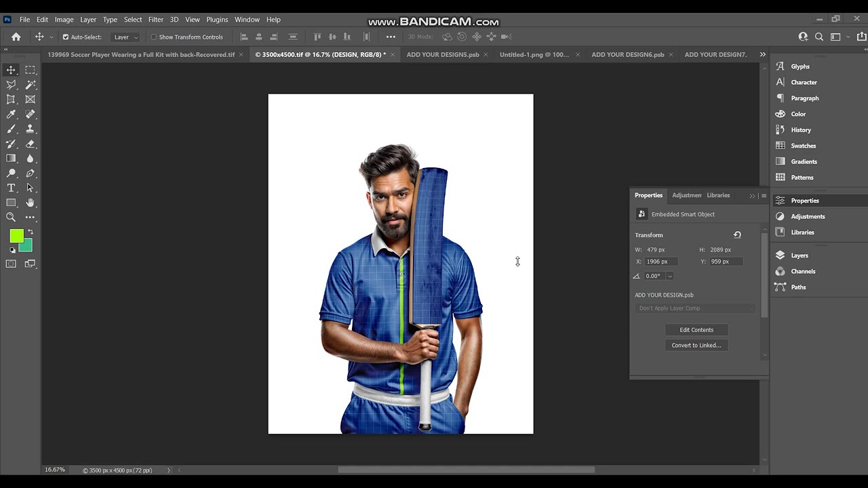Open Edit Toolbar three-dots button

click(x=31, y=218)
